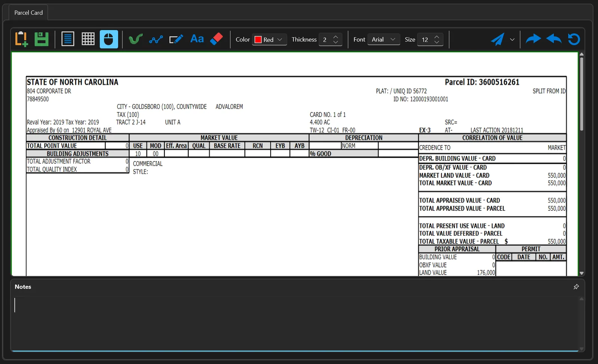Click the BUILDING ADJUSTMENTS header
This screenshot has width=598, height=364.
(78, 154)
